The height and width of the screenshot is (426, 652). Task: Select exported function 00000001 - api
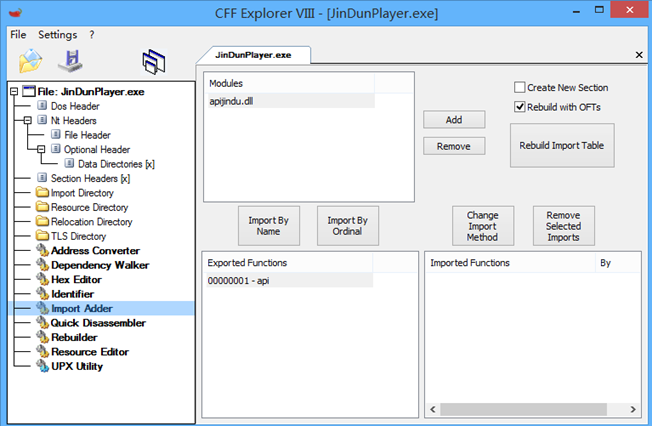tap(290, 280)
